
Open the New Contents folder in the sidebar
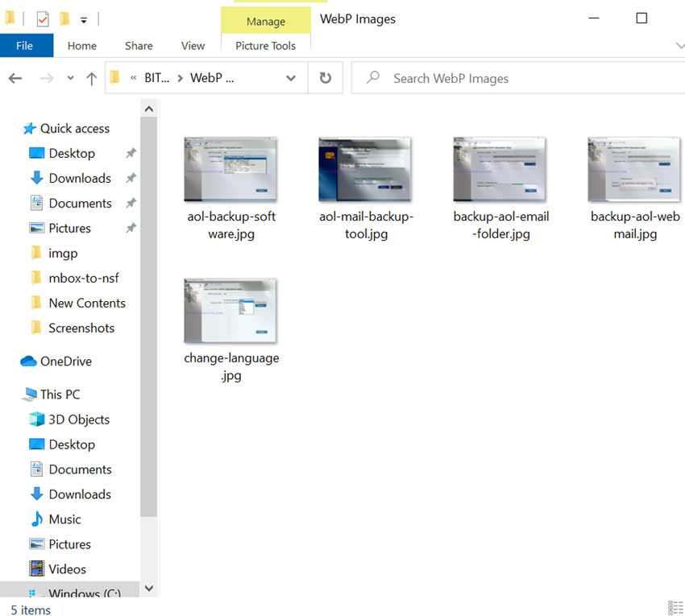point(87,303)
